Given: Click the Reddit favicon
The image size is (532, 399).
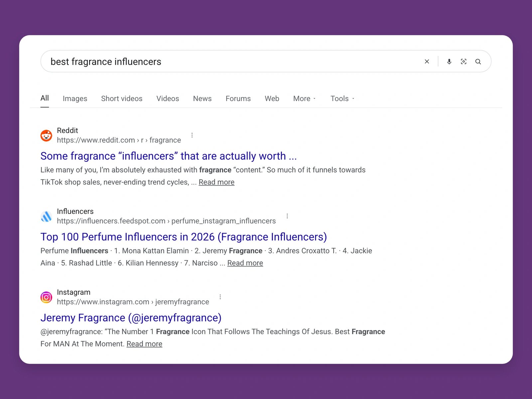Looking at the screenshot, I should point(46,136).
